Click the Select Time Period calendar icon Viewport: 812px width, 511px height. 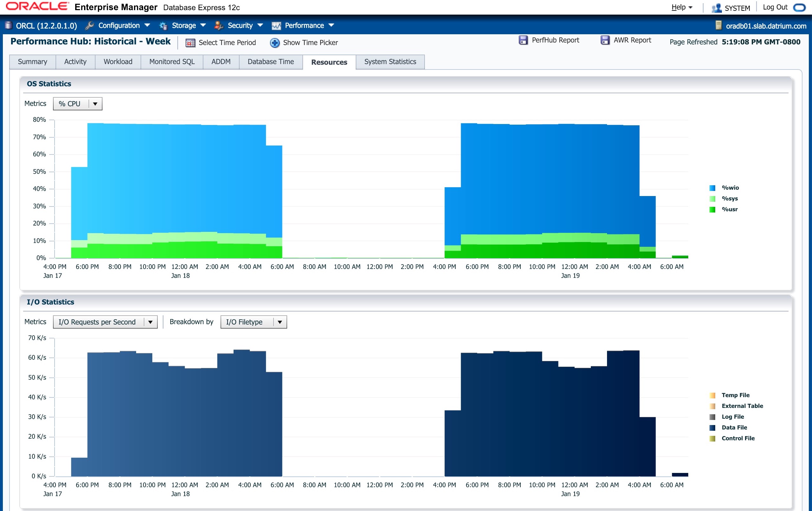pyautogui.click(x=190, y=43)
